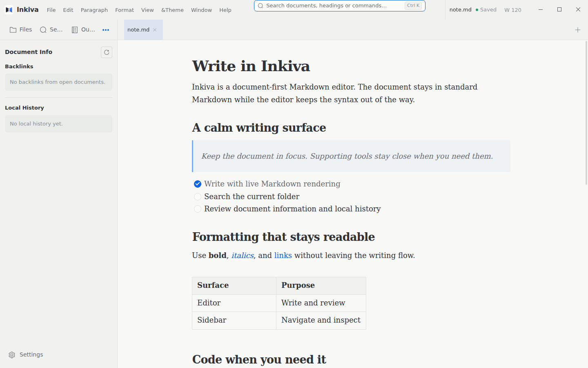Image resolution: width=588 pixels, height=368 pixels.
Task: Open Settings from the sidebar bottom
Action: (26, 355)
